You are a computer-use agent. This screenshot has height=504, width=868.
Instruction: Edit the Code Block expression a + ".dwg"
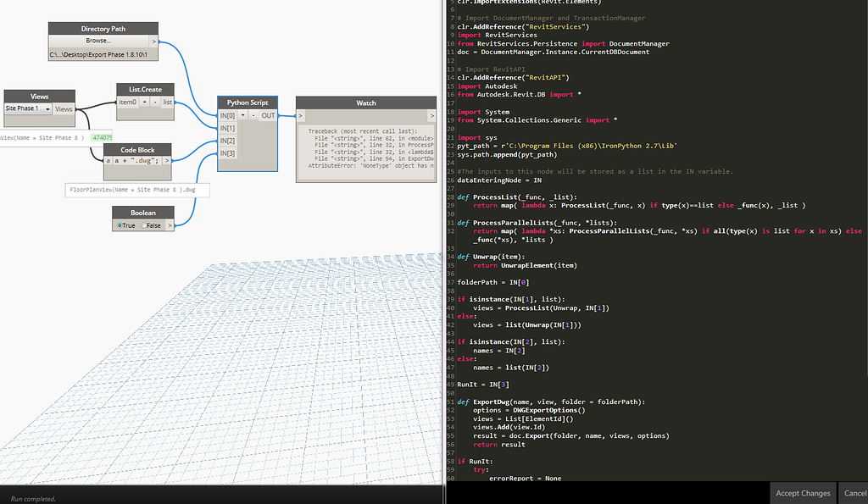[x=136, y=160]
